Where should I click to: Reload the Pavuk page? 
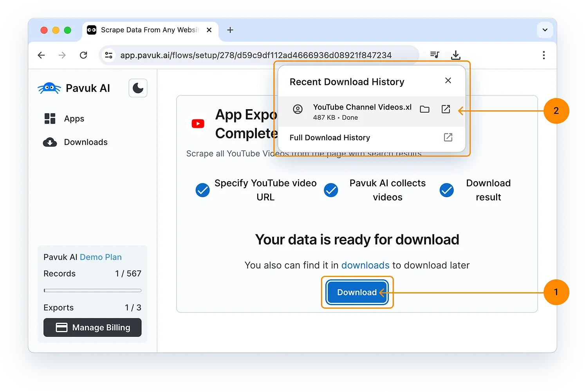point(83,55)
